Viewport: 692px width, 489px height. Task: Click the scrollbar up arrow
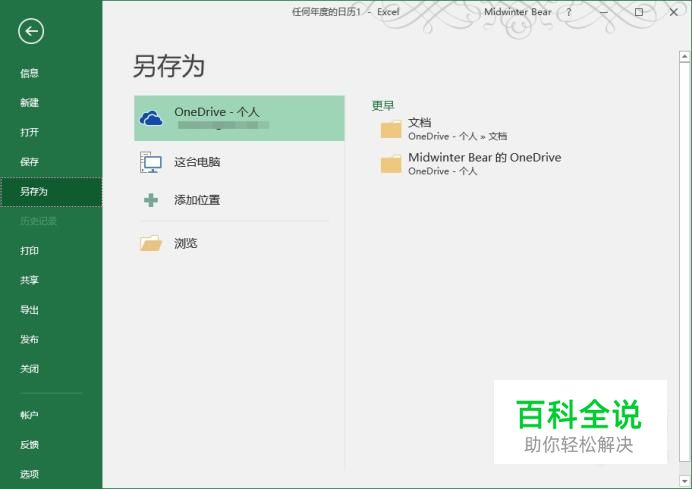click(684, 56)
